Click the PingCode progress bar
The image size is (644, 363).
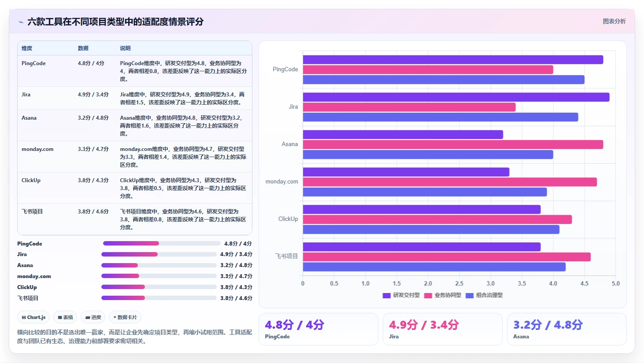tap(162, 243)
